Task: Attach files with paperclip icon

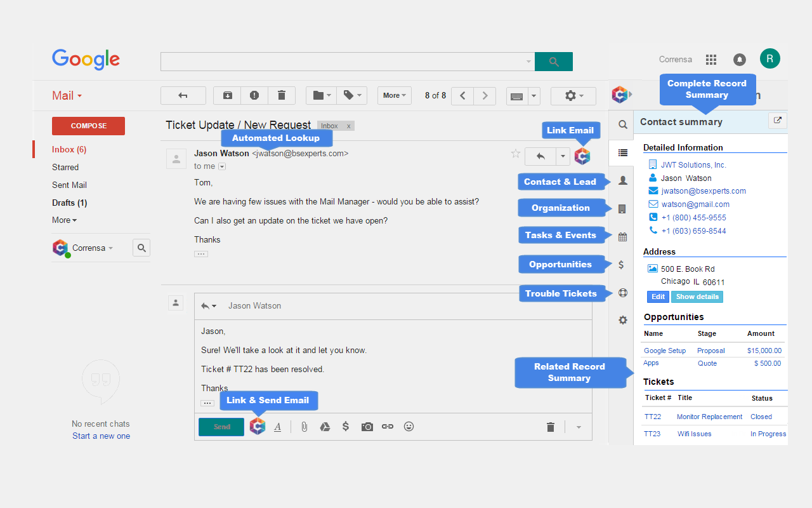Action: coord(304,427)
